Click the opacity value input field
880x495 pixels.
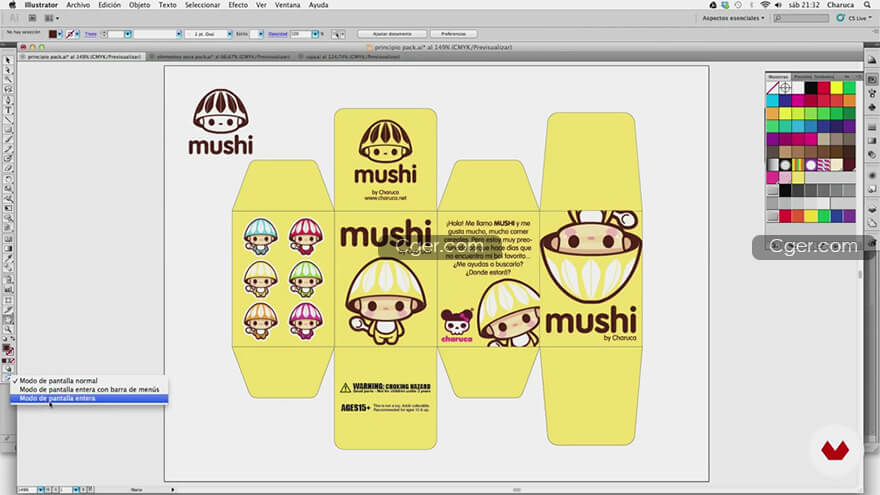[x=301, y=34]
